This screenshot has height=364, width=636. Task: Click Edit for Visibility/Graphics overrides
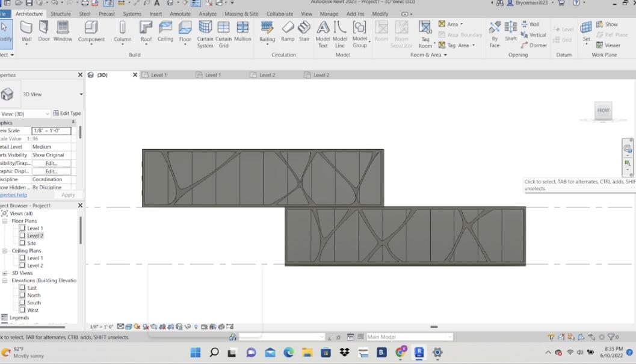pos(52,163)
